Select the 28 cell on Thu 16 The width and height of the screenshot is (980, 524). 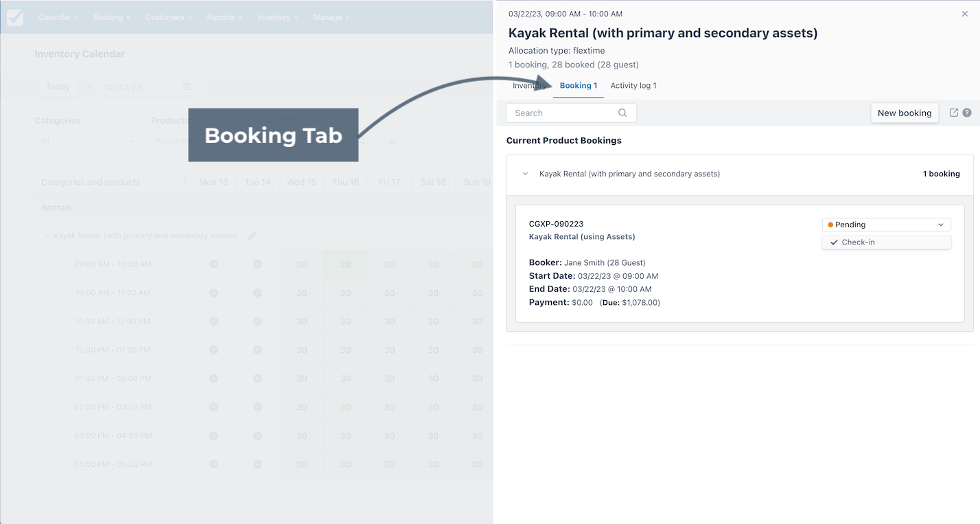[345, 264]
